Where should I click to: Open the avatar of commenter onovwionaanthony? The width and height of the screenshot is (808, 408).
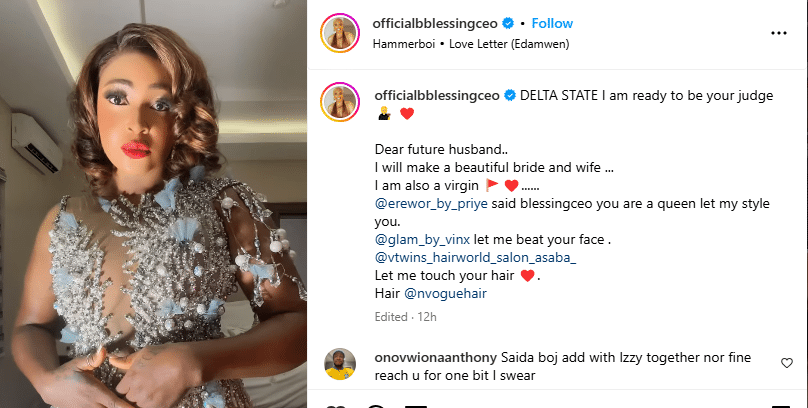tap(338, 367)
